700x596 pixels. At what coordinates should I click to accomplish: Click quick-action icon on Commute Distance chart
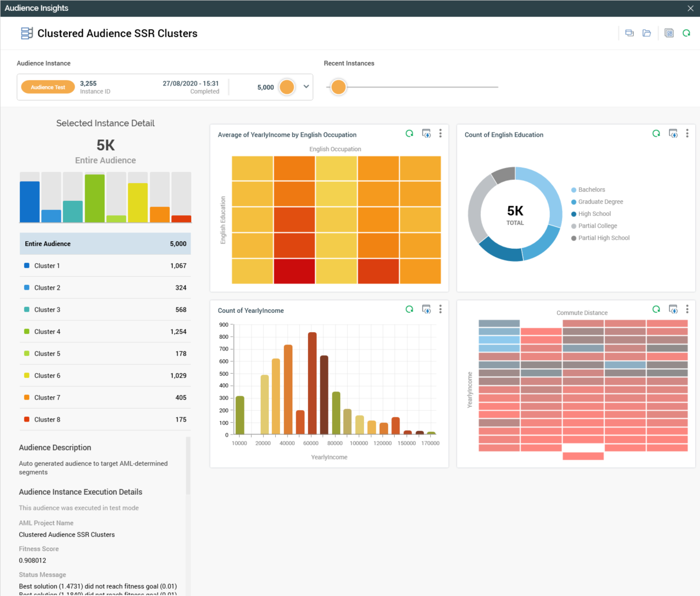point(673,309)
